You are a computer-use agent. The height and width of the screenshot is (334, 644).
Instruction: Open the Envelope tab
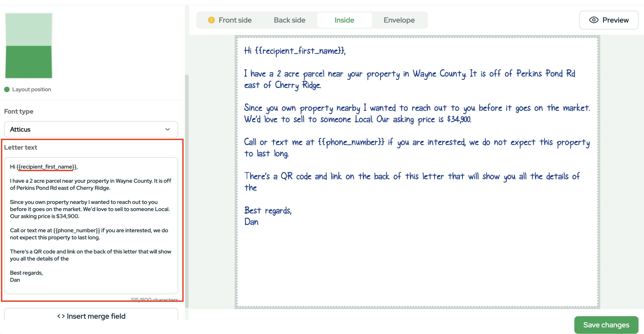(x=399, y=20)
